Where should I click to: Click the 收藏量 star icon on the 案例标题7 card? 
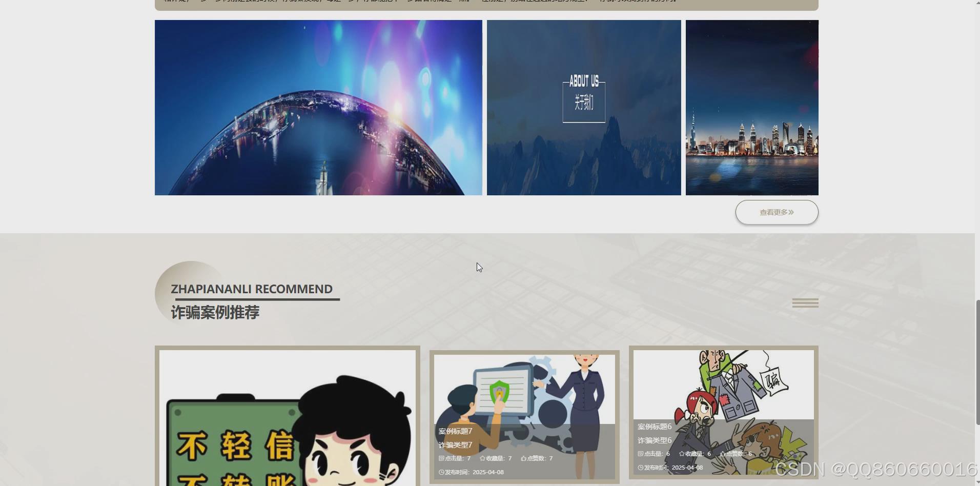(482, 458)
